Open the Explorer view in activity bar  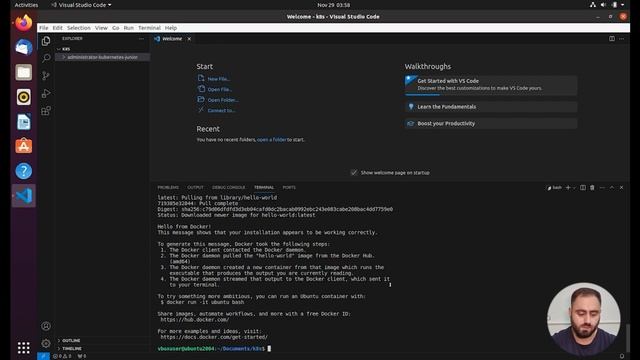[x=46, y=41]
